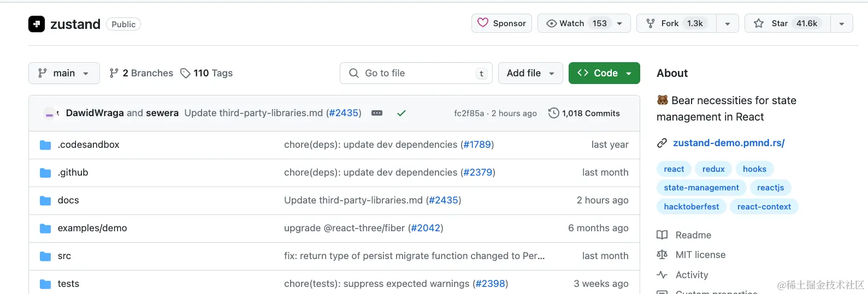The image size is (868, 294).
Task: Open the fork options dropdown arrow
Action: coord(728,23)
